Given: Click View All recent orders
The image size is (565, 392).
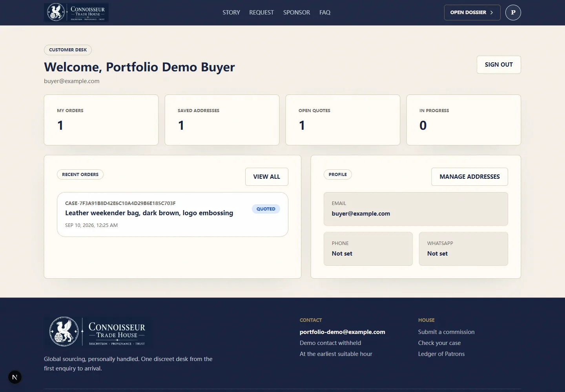Looking at the screenshot, I should tap(267, 177).
